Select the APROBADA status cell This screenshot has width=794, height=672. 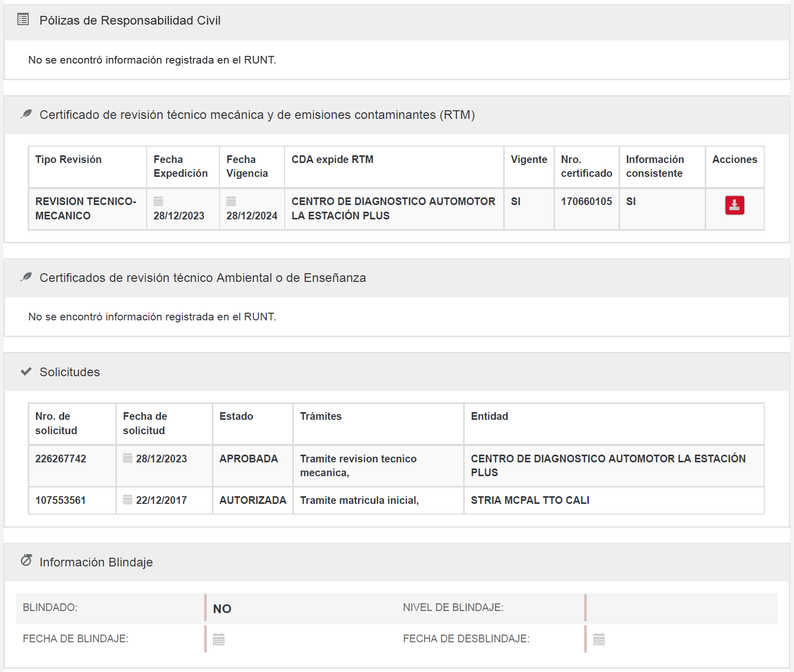click(x=253, y=465)
